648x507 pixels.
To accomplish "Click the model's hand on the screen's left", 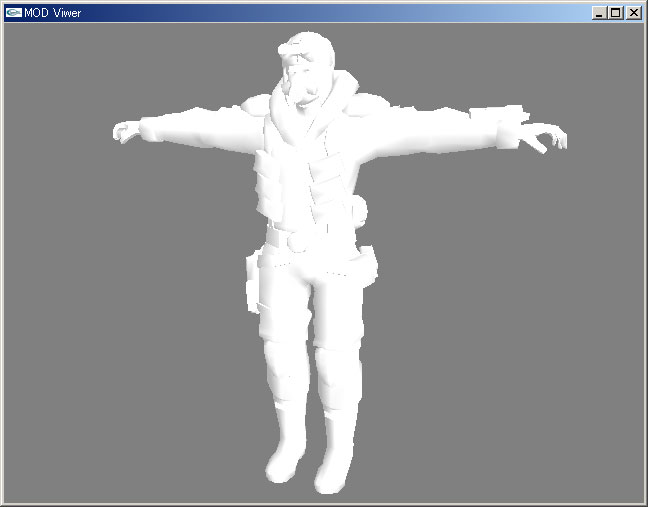I will tap(127, 131).
